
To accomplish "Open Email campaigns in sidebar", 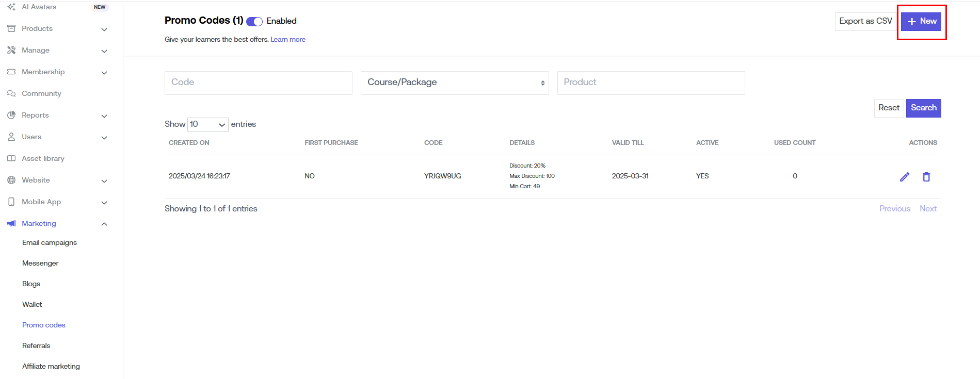I will click(50, 242).
